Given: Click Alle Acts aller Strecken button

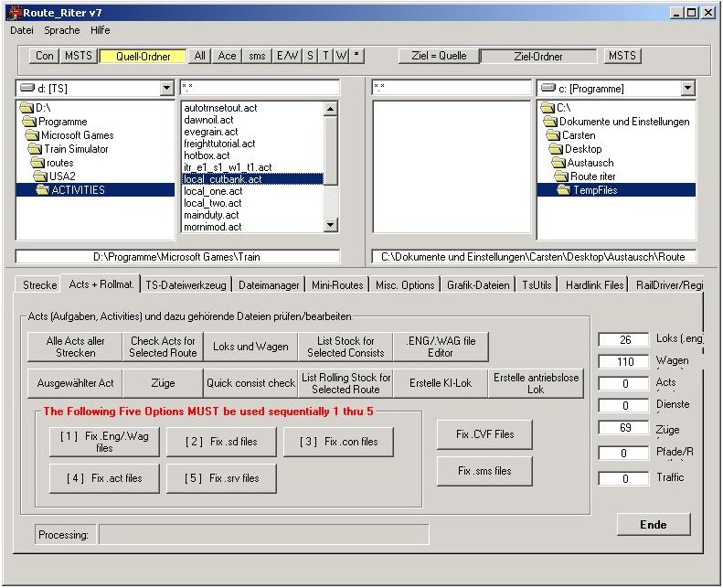Looking at the screenshot, I should 75,347.
